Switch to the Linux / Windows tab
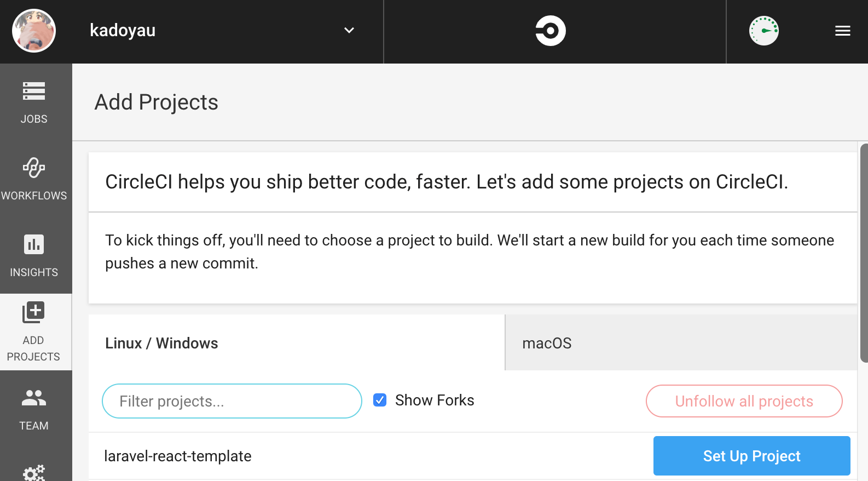Viewport: 868px width, 481px height. pyautogui.click(x=161, y=343)
